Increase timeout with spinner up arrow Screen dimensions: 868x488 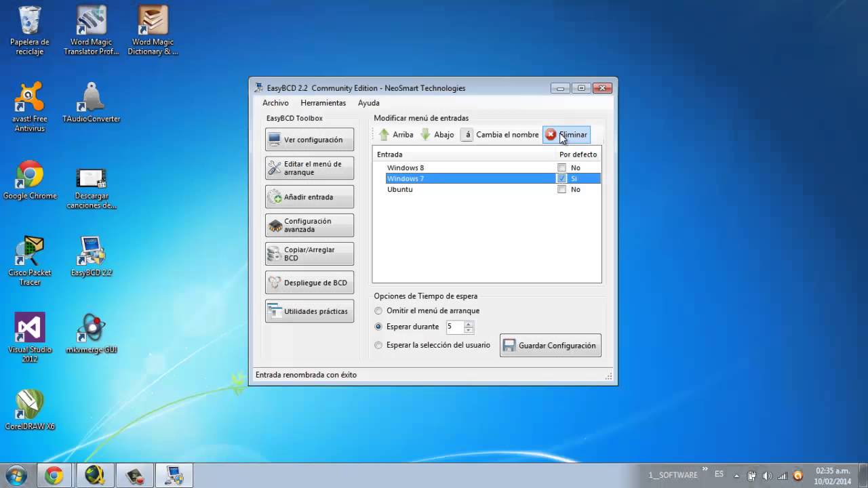click(468, 323)
